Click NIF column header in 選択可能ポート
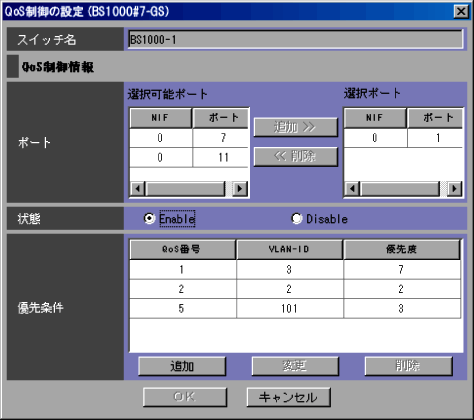 161,118
